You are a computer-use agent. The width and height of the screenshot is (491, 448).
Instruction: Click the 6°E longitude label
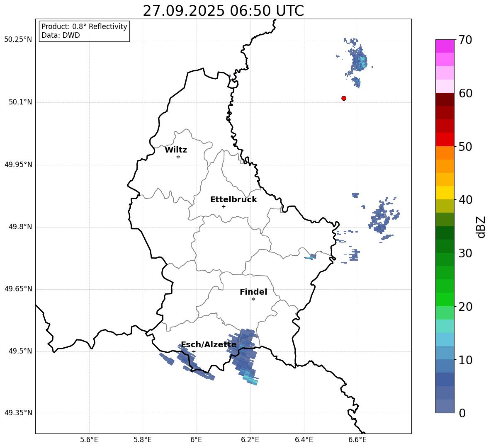[196, 440]
